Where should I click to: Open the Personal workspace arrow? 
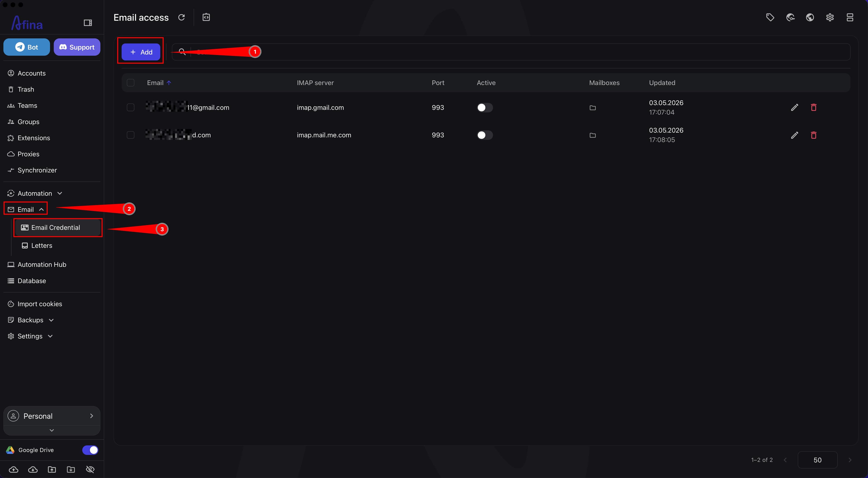(91, 416)
